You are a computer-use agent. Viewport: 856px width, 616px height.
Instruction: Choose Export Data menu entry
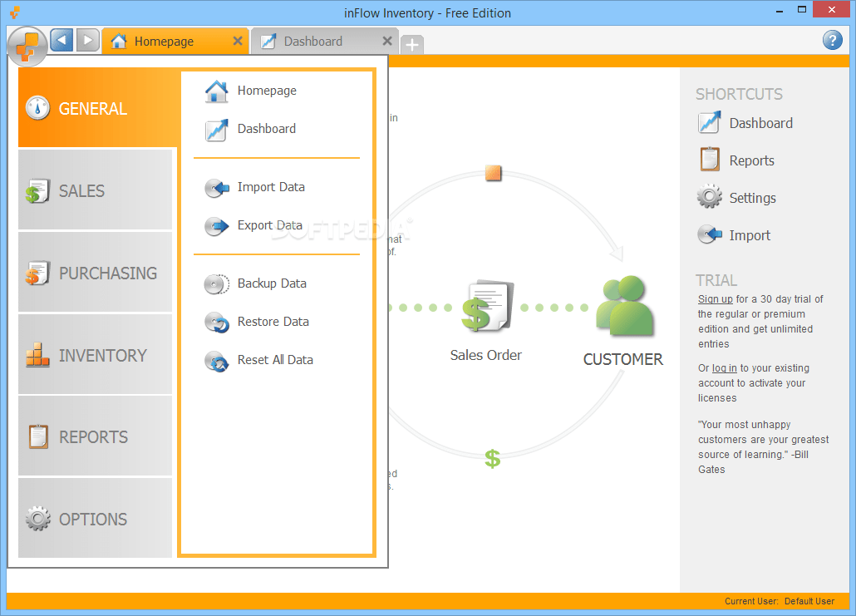point(270,225)
